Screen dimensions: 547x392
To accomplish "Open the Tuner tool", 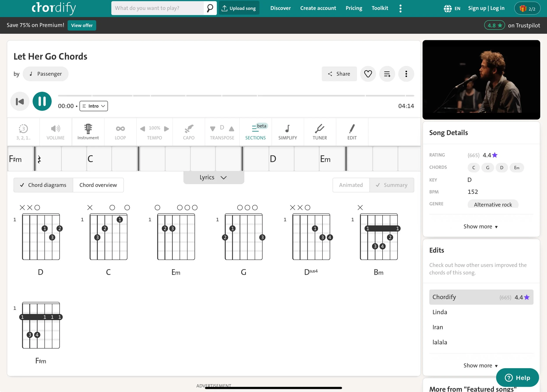I will click(320, 132).
